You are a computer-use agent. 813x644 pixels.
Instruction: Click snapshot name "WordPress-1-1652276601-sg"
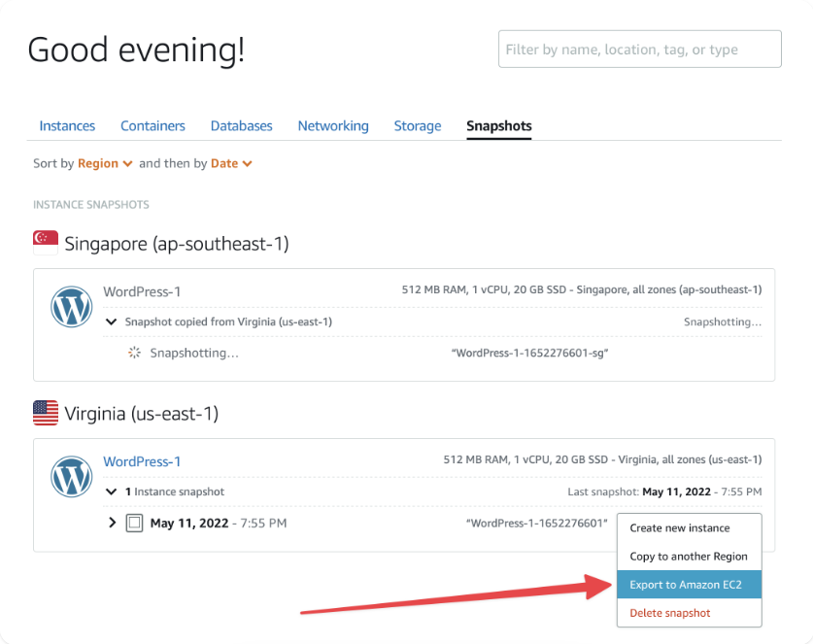point(529,354)
